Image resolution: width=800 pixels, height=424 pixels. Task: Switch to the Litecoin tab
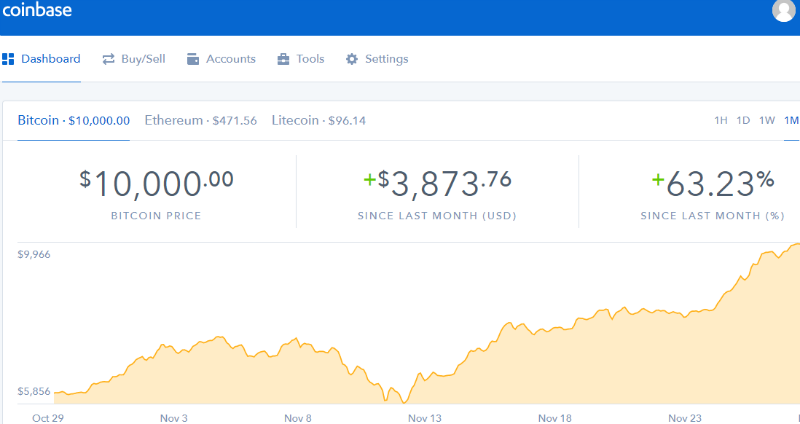(318, 121)
